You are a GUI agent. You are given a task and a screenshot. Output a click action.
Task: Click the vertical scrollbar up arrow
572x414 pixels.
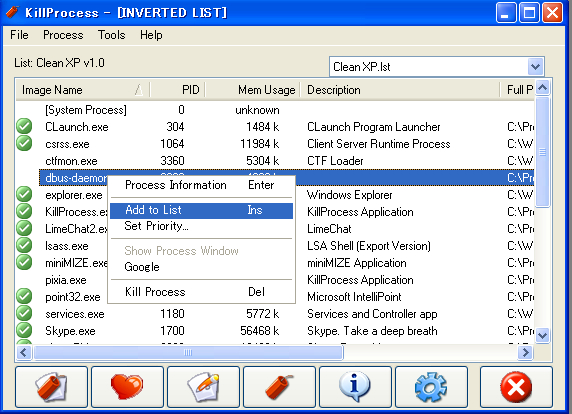tap(542, 88)
